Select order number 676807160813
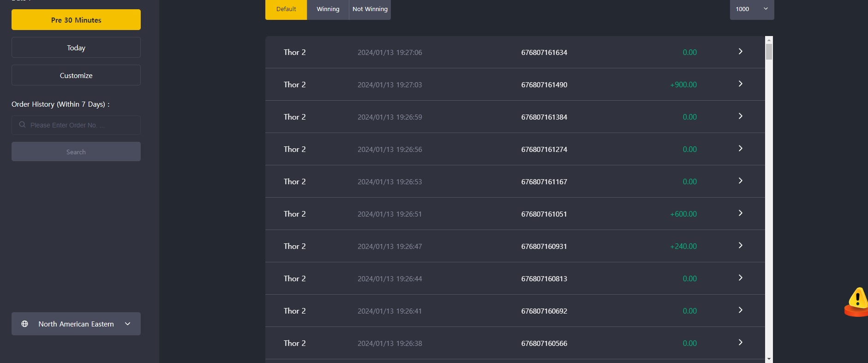This screenshot has width=868, height=363. click(544, 279)
